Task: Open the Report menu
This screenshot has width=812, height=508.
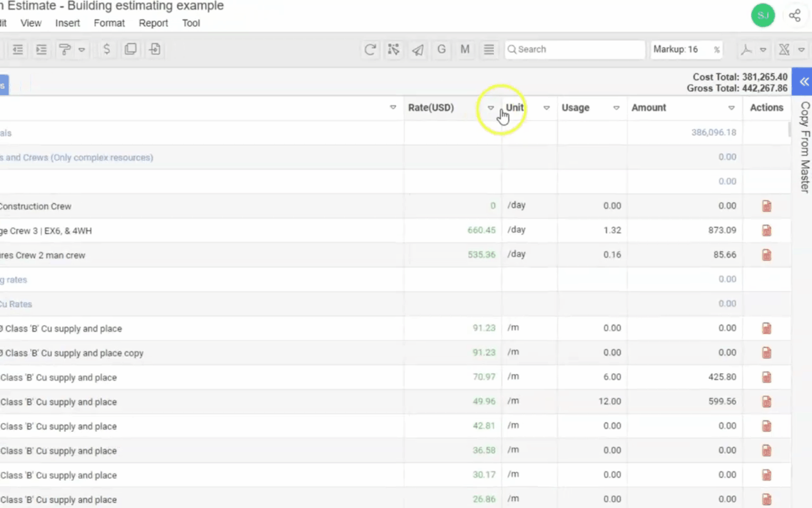Action: (x=153, y=23)
